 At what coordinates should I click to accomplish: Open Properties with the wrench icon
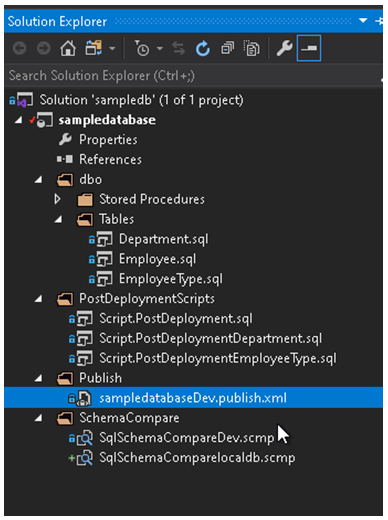pyautogui.click(x=284, y=49)
